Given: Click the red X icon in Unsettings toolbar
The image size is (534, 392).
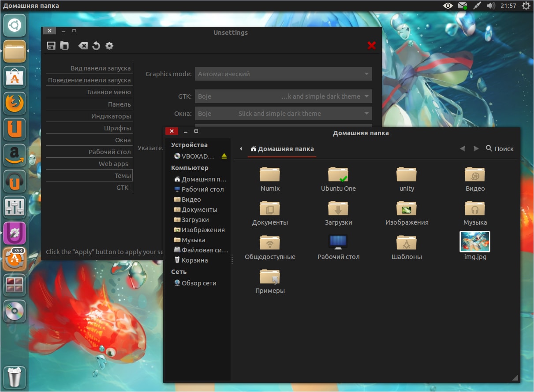Looking at the screenshot, I should click(x=371, y=45).
